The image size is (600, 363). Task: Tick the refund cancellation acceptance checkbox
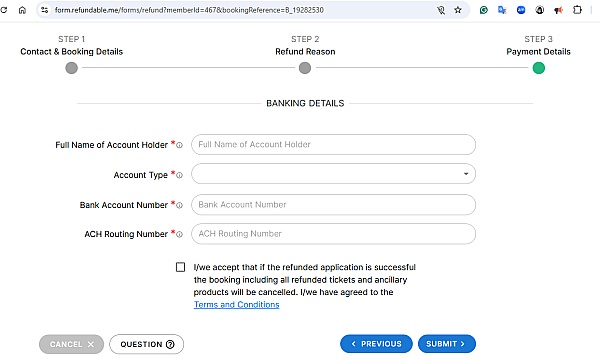tap(180, 267)
